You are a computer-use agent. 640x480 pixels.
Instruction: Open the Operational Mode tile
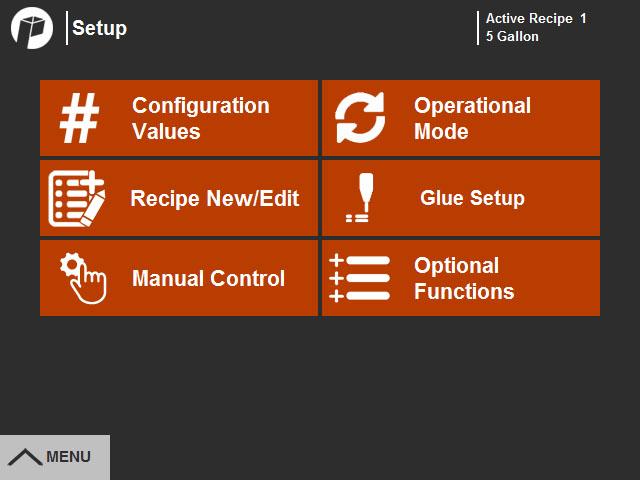pos(461,118)
